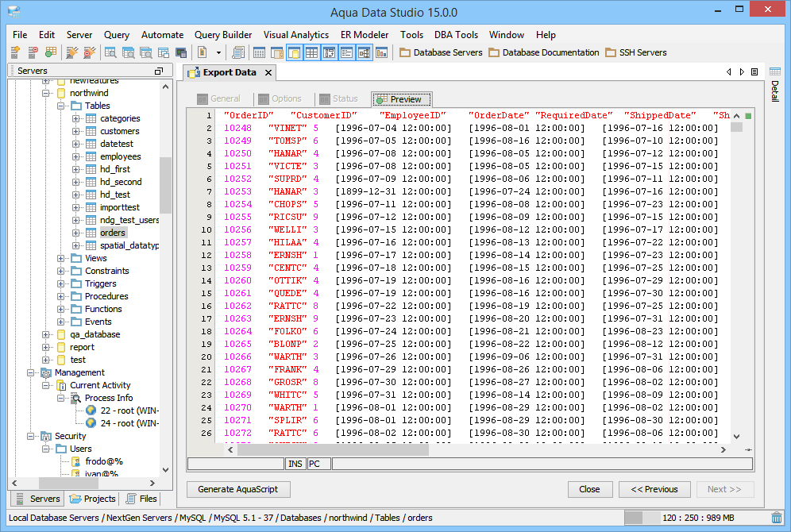The image size is (791, 532).
Task: Collapse the Management node
Action: tap(30, 372)
